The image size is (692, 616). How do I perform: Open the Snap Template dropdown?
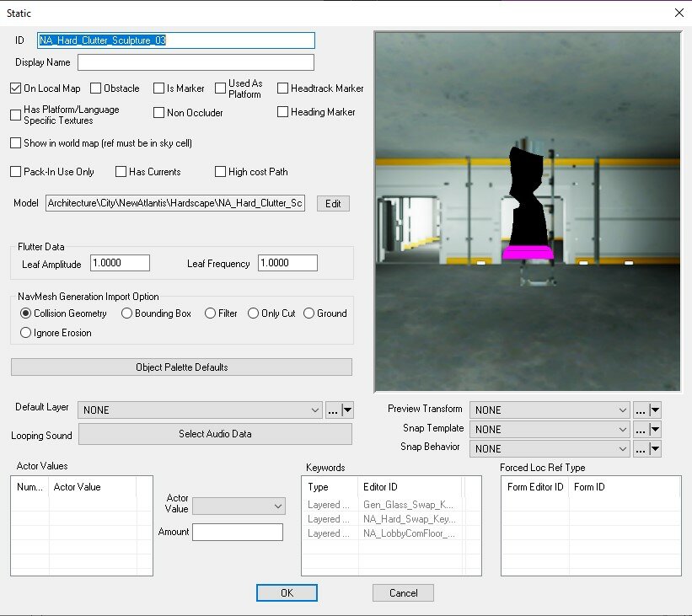(x=550, y=430)
